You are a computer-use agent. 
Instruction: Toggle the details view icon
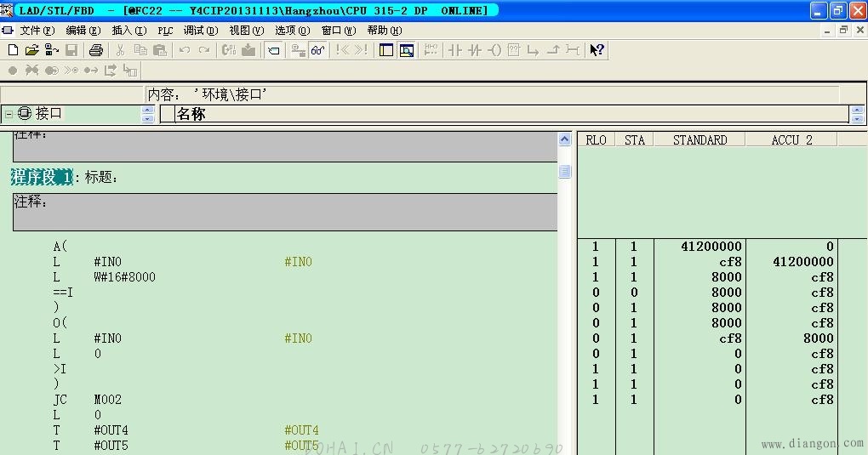407,50
